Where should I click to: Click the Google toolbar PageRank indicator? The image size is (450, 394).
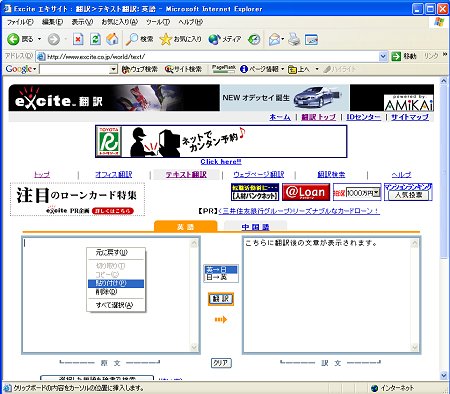click(x=224, y=69)
